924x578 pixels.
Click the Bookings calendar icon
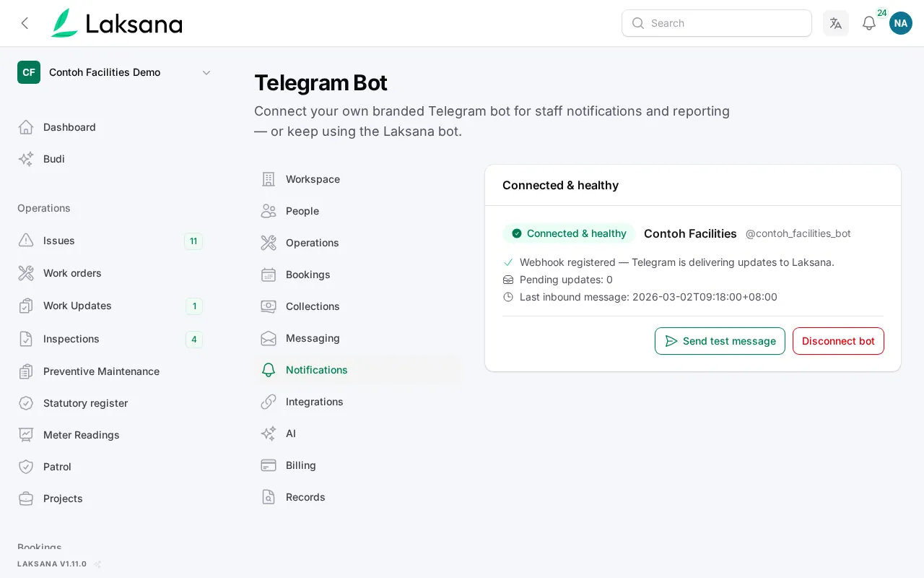(x=269, y=275)
